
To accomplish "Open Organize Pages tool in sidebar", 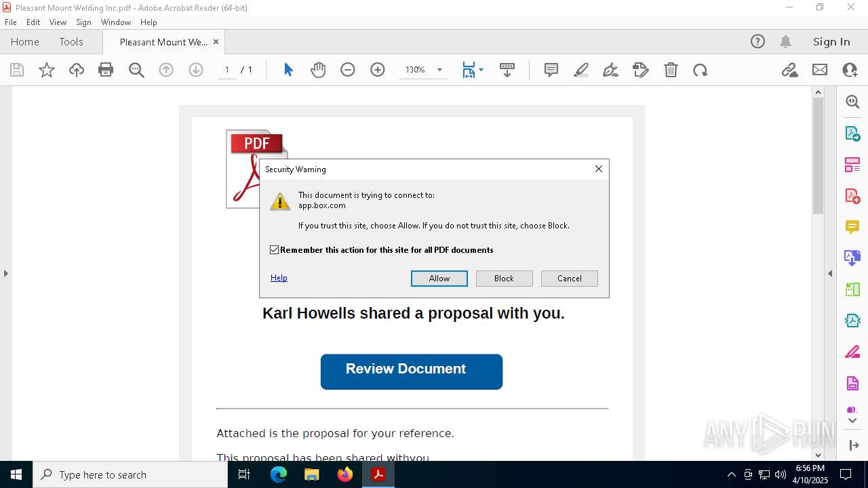I will 852,165.
